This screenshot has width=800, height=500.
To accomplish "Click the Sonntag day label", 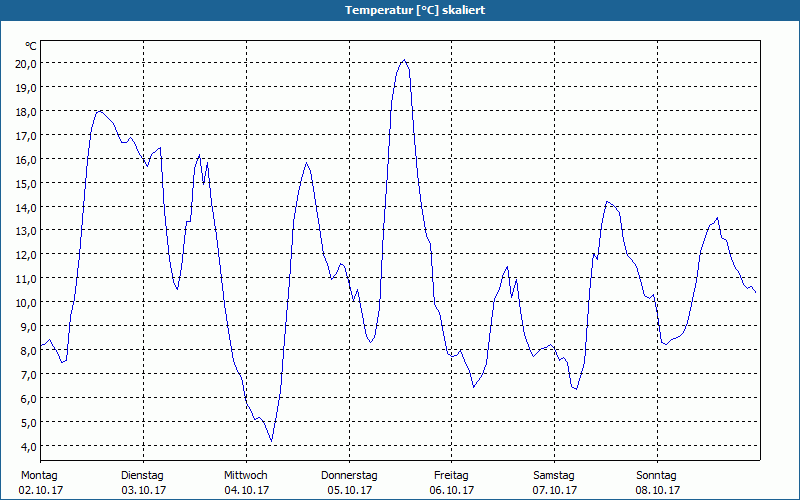I will [x=657, y=476].
